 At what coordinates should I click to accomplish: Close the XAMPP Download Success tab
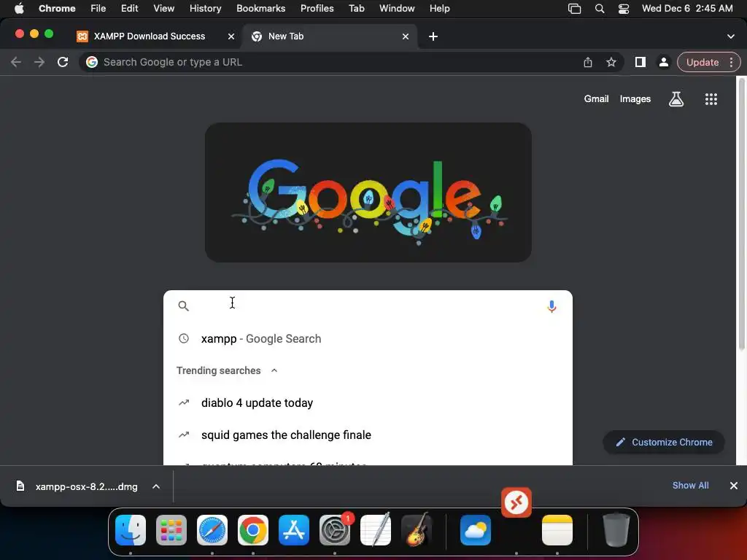[231, 36]
